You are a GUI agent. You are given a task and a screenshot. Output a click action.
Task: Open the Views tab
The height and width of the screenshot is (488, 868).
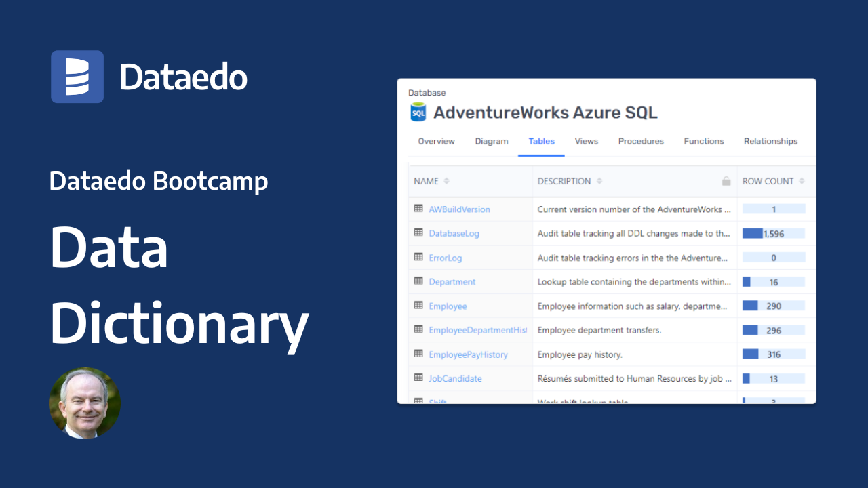[587, 141]
